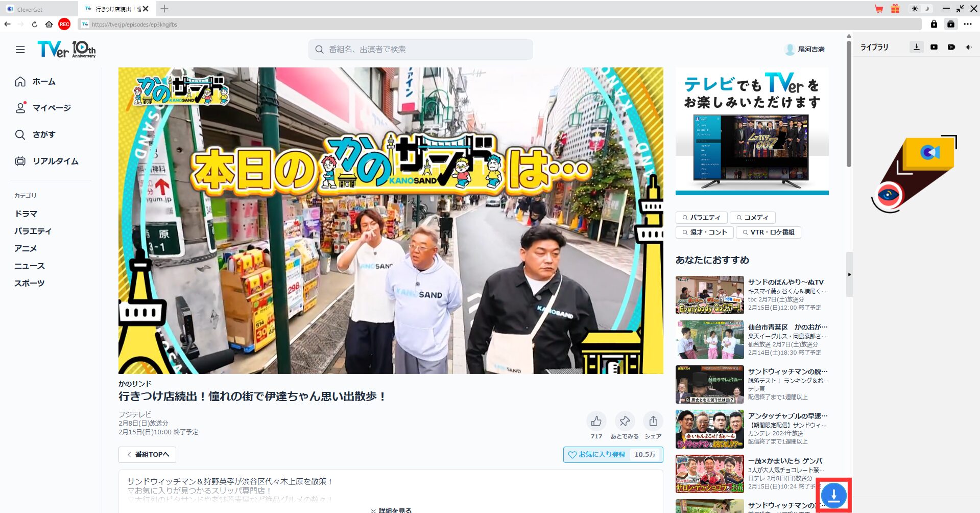Click the 番組TOPへ button

147,454
